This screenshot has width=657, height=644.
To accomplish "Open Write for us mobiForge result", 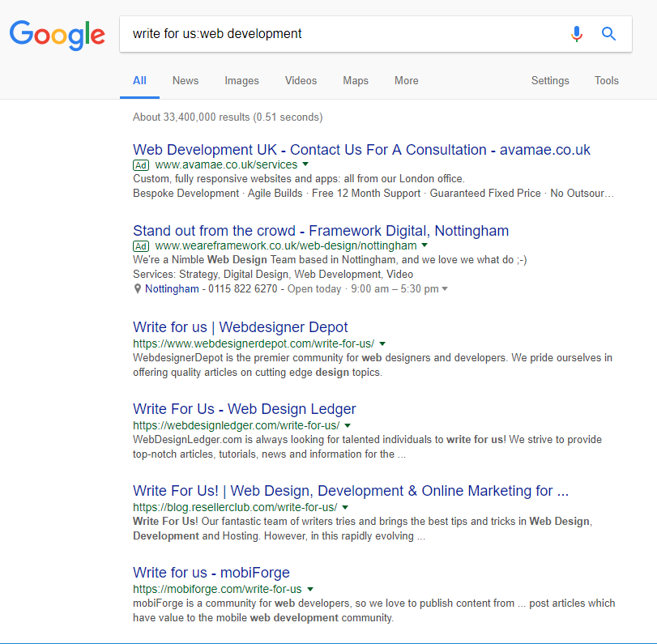I will tap(211, 573).
